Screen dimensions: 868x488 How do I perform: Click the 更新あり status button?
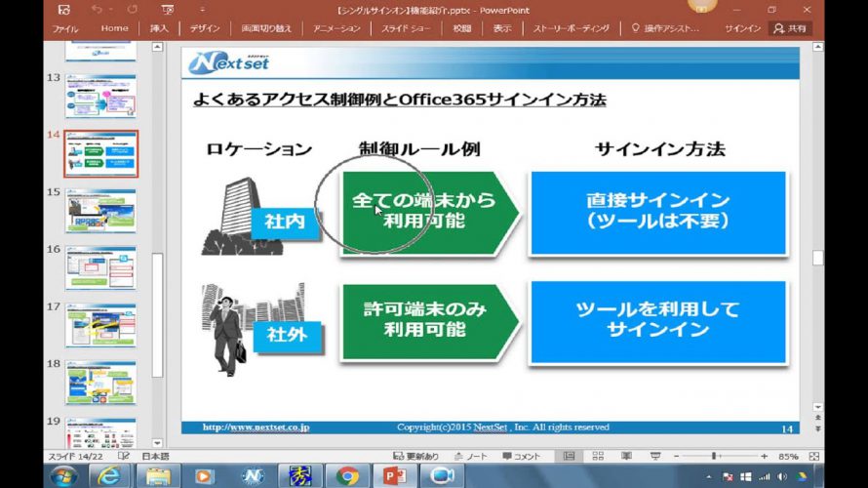tap(415, 457)
